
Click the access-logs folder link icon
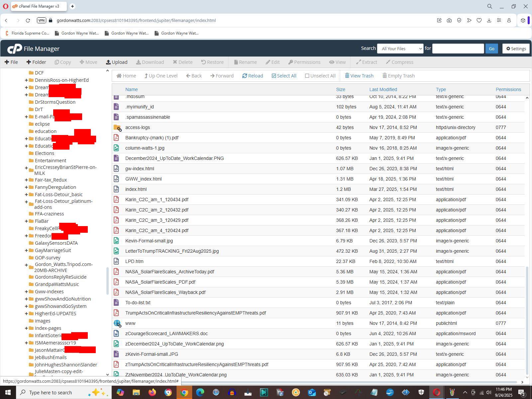(x=117, y=127)
